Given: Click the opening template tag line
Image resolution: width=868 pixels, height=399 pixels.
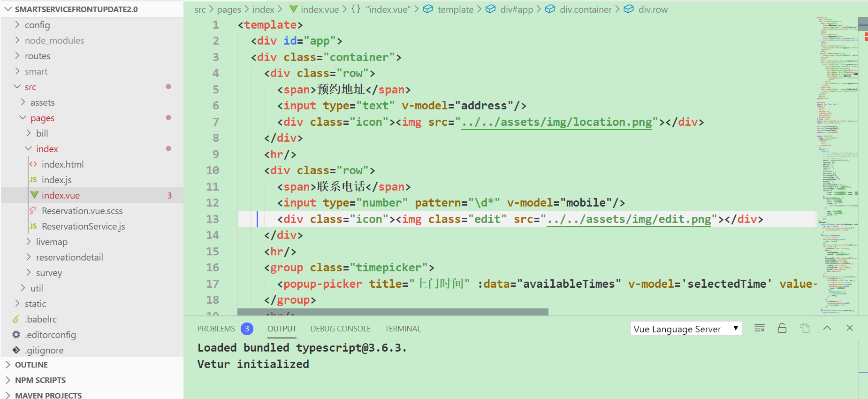Looking at the screenshot, I should pos(270,25).
